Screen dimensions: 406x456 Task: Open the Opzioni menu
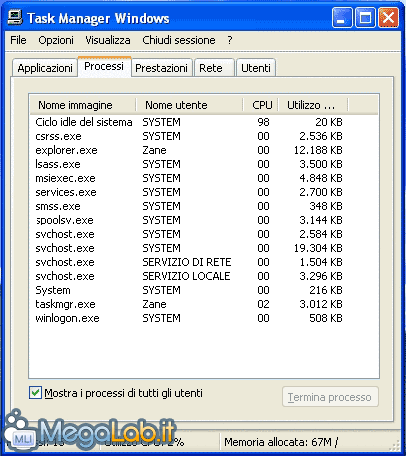[x=56, y=40]
